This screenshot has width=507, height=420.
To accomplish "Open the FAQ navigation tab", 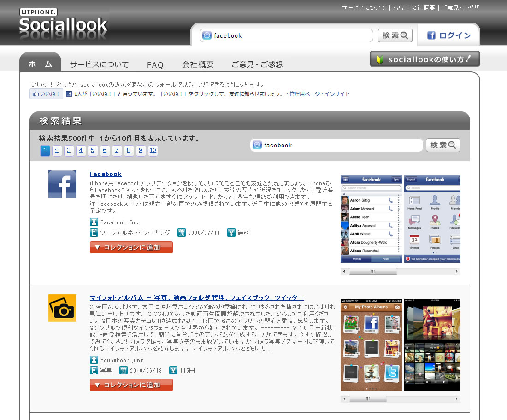I will click(155, 65).
